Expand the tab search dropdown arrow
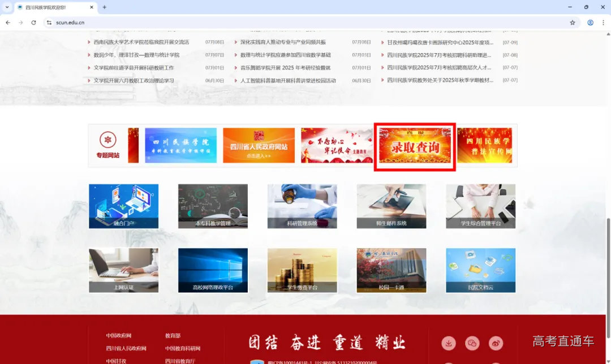This screenshot has height=364, width=611. (7, 7)
